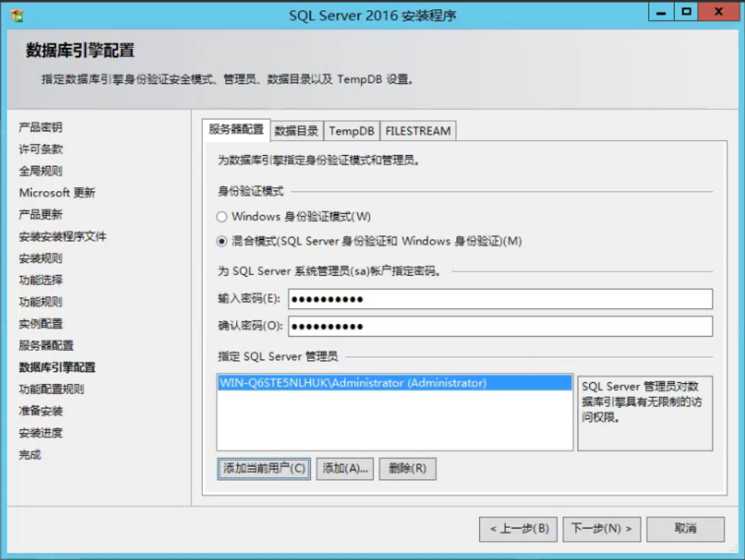
Task: Click 安装安装程序文件 step in the sidebar
Action: click(x=63, y=237)
